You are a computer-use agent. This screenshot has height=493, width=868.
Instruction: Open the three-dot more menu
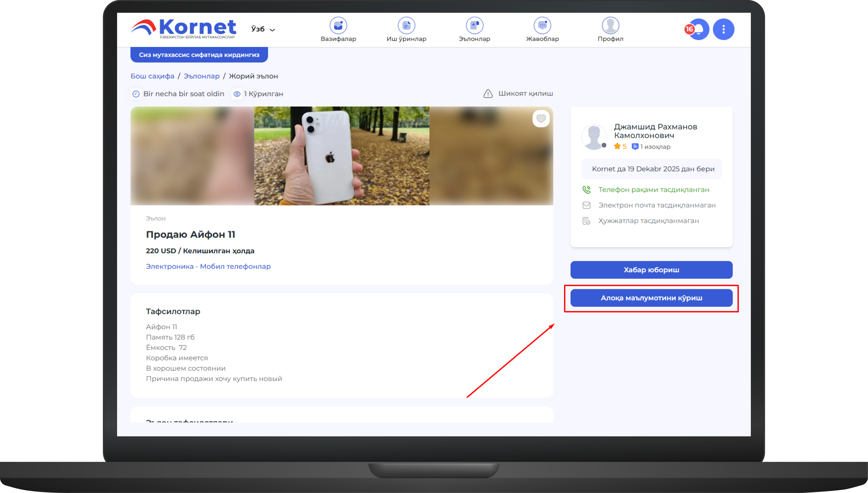coord(723,29)
